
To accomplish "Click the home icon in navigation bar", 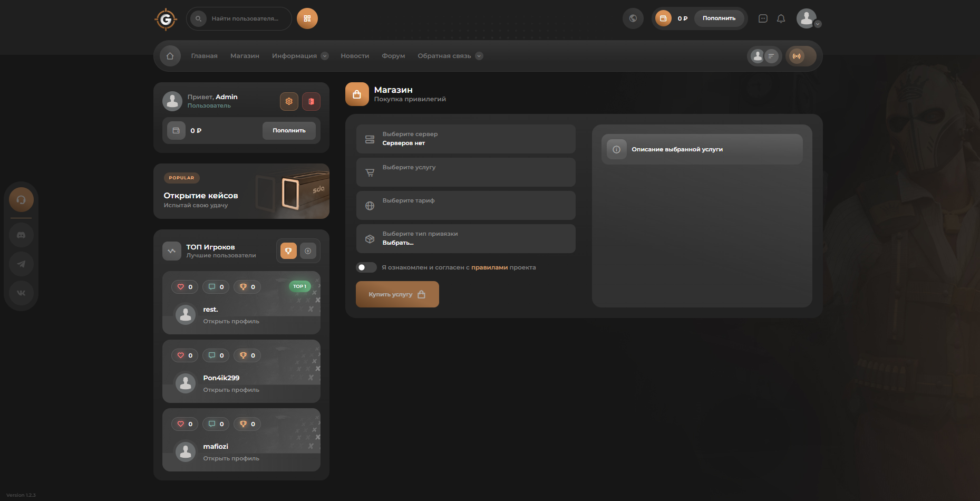I will pyautogui.click(x=170, y=56).
